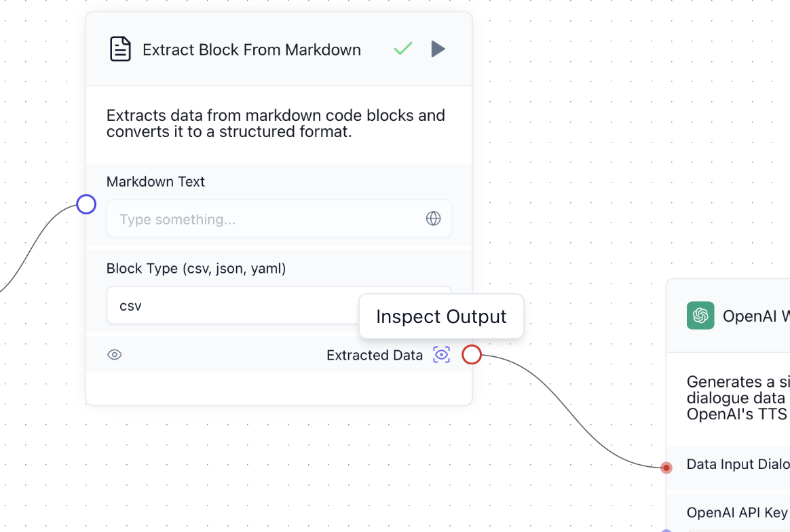Click the globe icon in Markdown Text field

[433, 218]
